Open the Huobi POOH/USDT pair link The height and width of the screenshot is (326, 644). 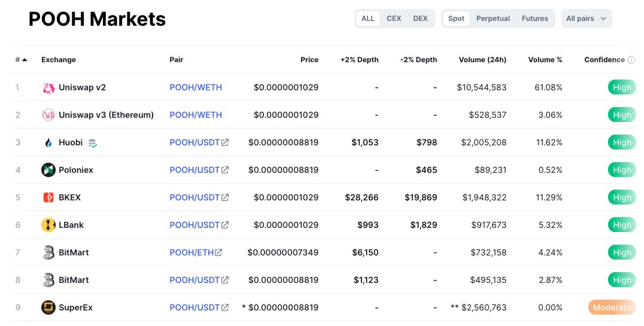point(195,142)
